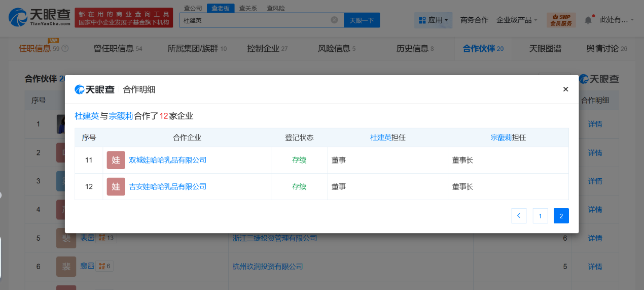Open 详情 for partner row 3
The image size is (644, 290).
pyautogui.click(x=595, y=181)
